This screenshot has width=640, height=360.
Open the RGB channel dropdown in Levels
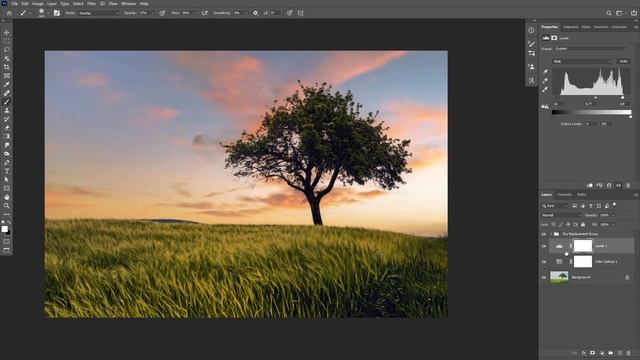582,61
